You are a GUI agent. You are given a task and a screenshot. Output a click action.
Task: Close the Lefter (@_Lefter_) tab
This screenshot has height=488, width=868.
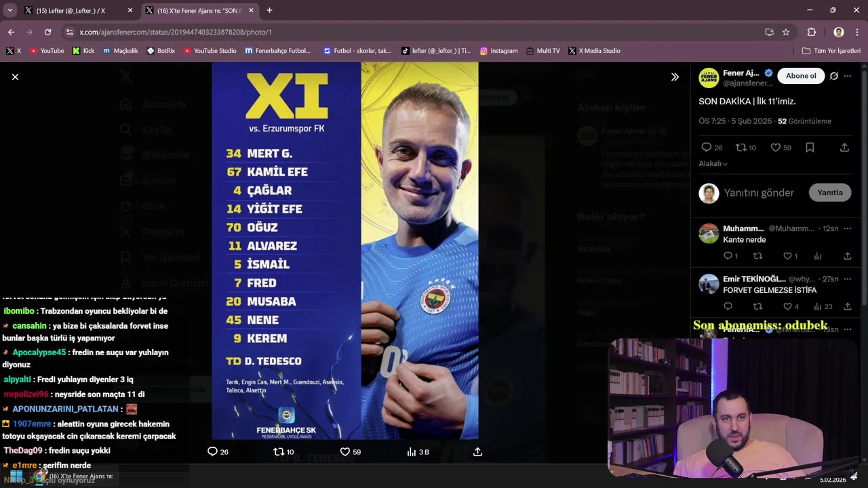tap(130, 10)
